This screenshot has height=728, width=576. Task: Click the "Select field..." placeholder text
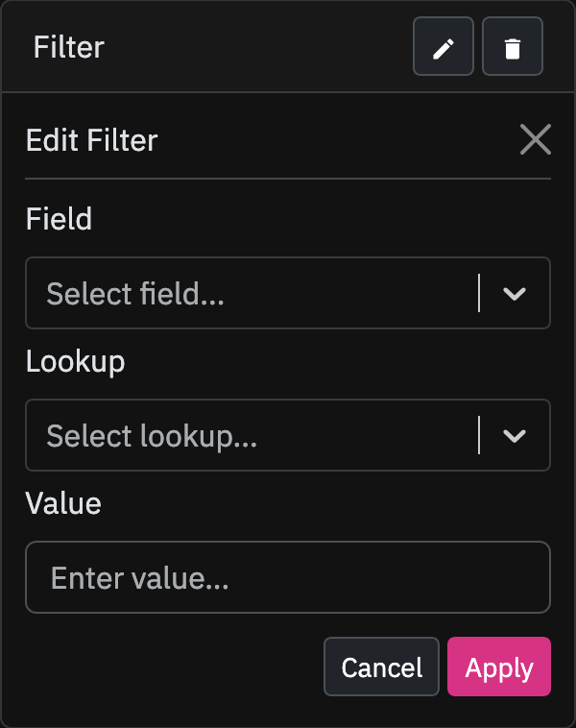click(x=135, y=294)
